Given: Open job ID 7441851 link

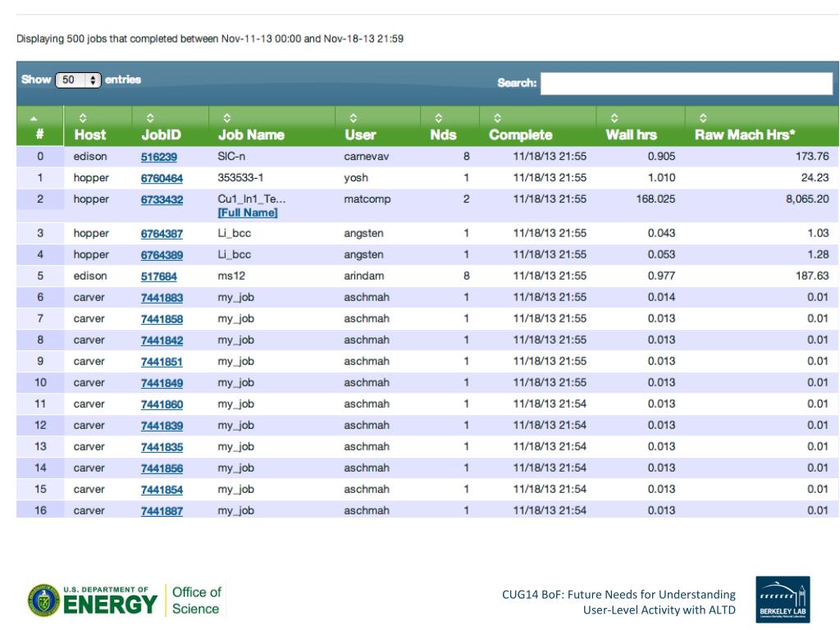Looking at the screenshot, I should (x=162, y=362).
